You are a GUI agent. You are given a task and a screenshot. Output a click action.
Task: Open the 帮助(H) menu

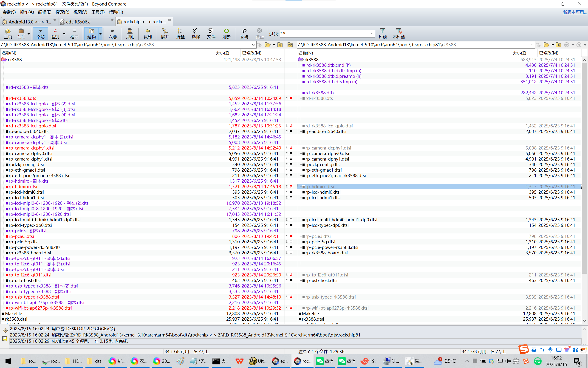116,12
